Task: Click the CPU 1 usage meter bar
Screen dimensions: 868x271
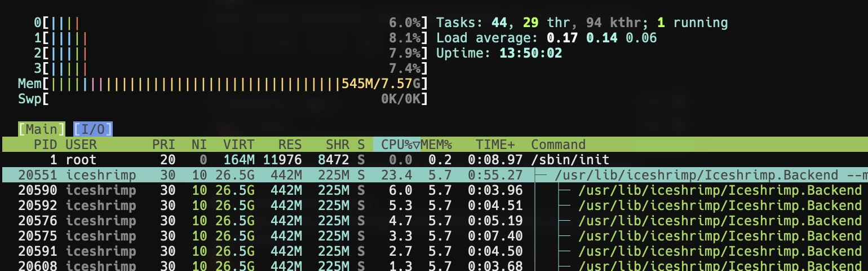Action: (231, 38)
